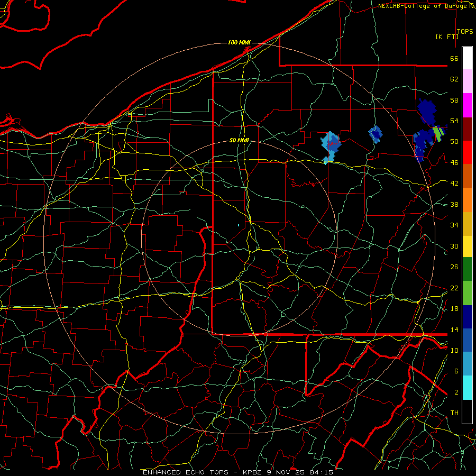Click the white swatch in the tops legend
This screenshot has height=476, width=476.
(x=467, y=58)
